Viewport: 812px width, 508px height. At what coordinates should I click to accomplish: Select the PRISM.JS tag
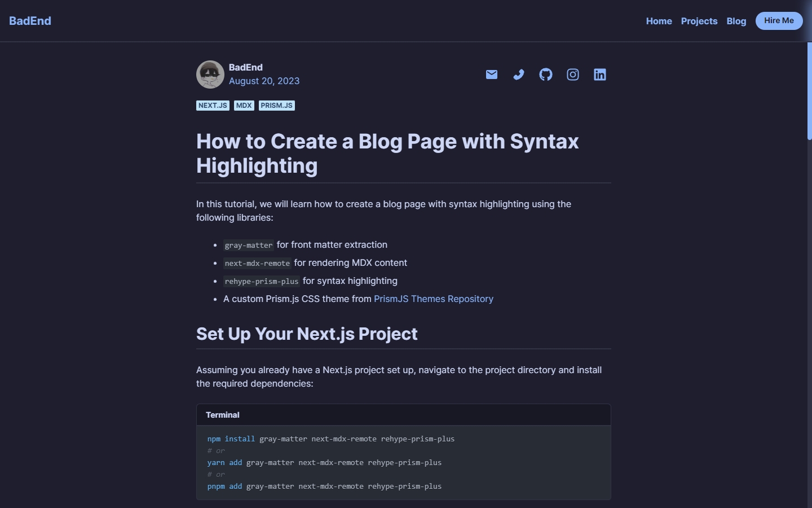pos(276,106)
